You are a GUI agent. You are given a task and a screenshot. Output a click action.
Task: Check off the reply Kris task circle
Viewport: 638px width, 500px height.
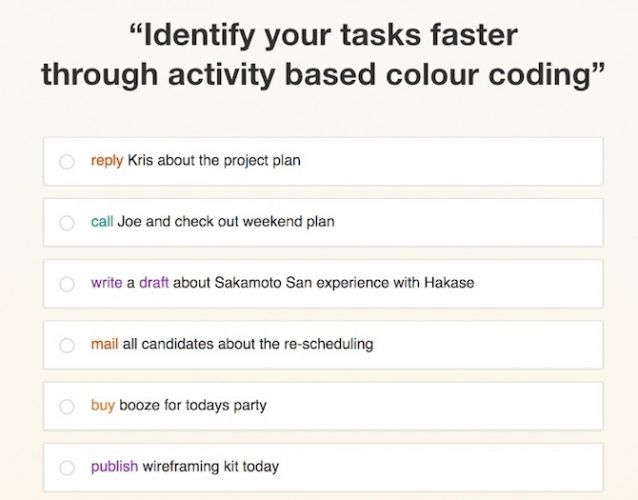(x=67, y=161)
